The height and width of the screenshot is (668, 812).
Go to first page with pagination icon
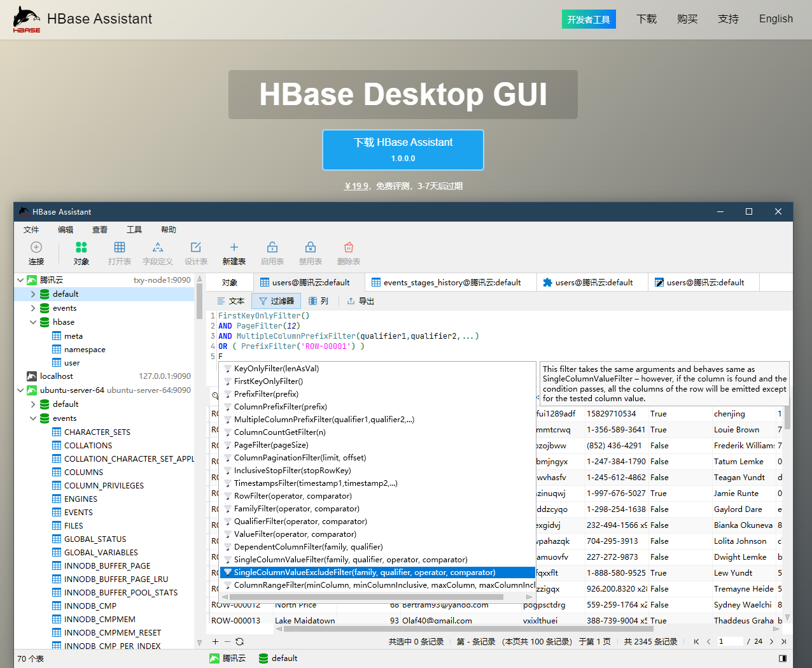pos(696,641)
